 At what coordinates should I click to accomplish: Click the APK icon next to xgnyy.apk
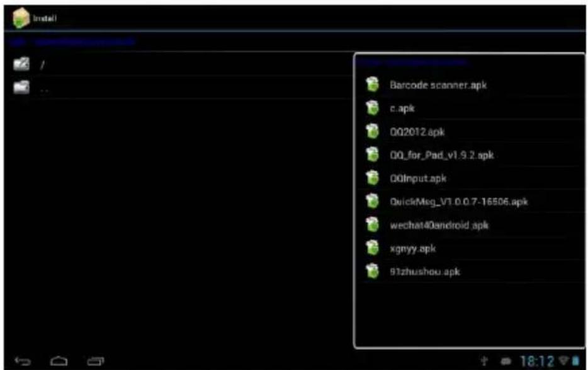372,248
